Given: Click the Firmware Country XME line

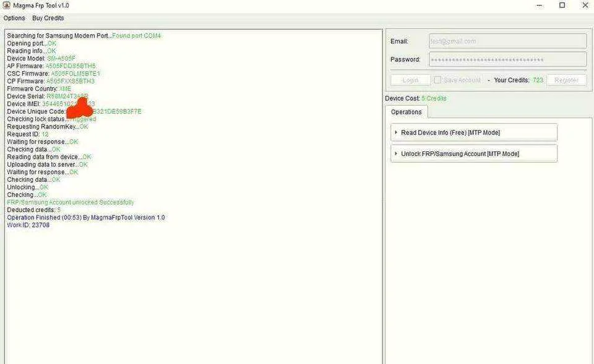Looking at the screenshot, I should (x=39, y=88).
